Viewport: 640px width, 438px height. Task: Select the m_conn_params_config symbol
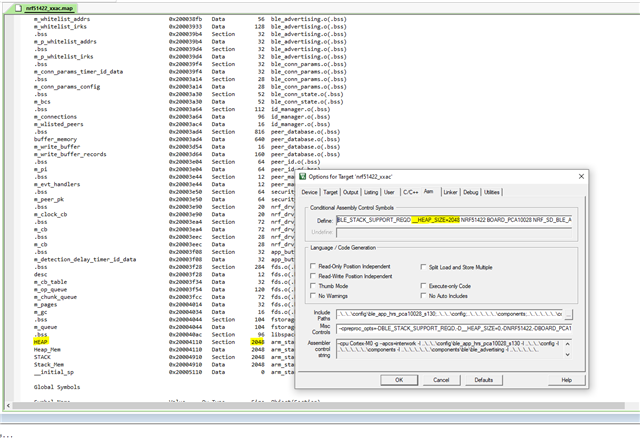coord(67,87)
